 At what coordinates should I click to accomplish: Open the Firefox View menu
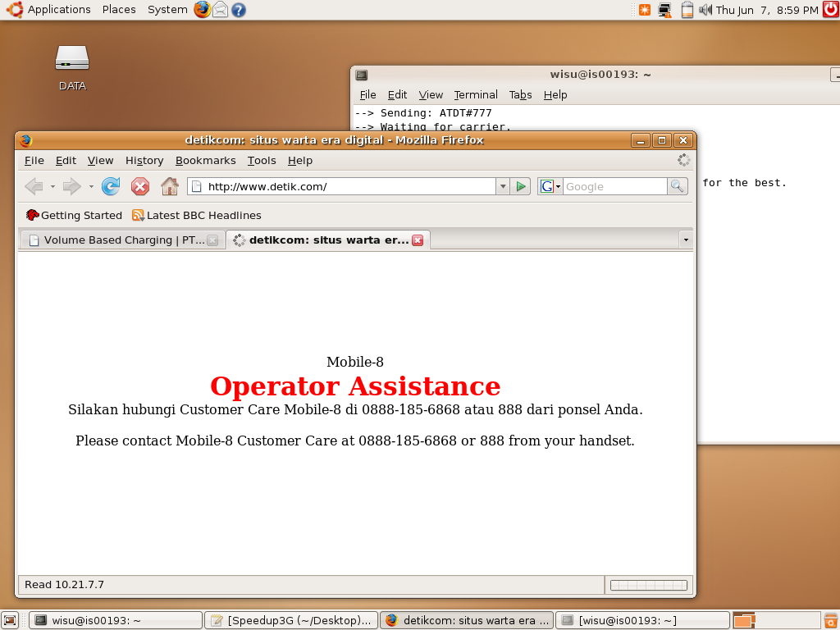[101, 161]
